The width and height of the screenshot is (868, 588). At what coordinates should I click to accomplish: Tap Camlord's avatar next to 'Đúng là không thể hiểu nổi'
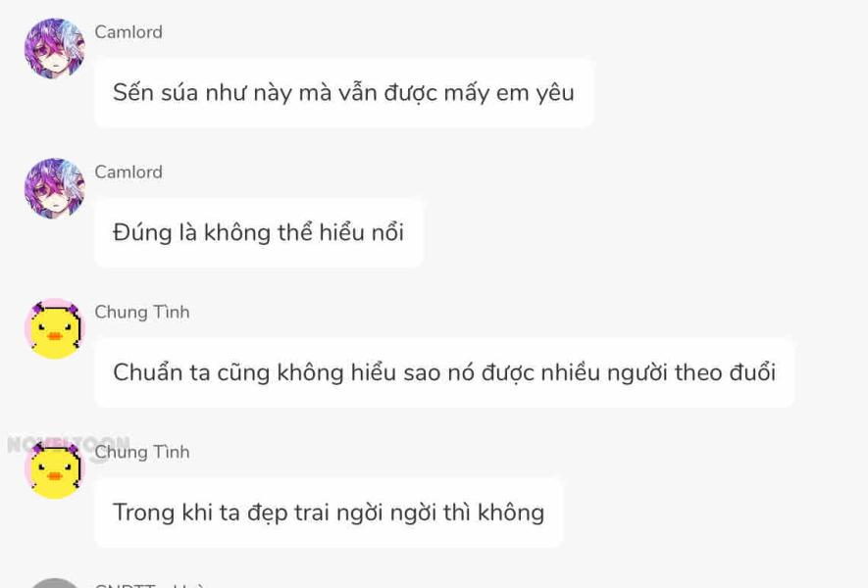(54, 189)
